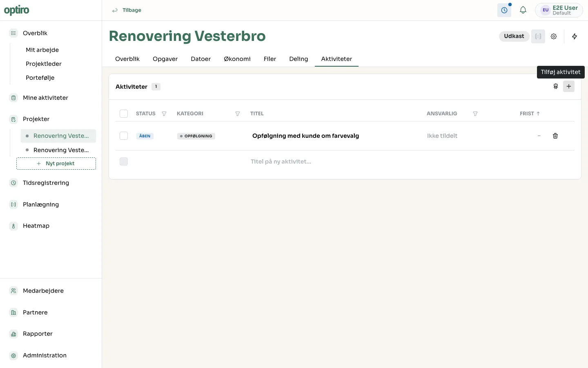588x368 pixels.
Task: Focus the Titel på ny aktivitet input
Action: click(335, 162)
